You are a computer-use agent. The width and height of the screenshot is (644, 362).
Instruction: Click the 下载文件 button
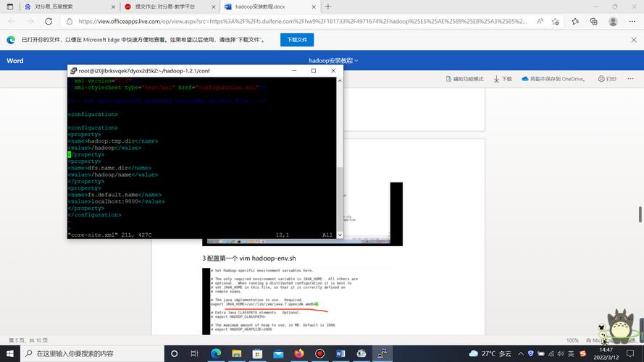pyautogui.click(x=297, y=40)
